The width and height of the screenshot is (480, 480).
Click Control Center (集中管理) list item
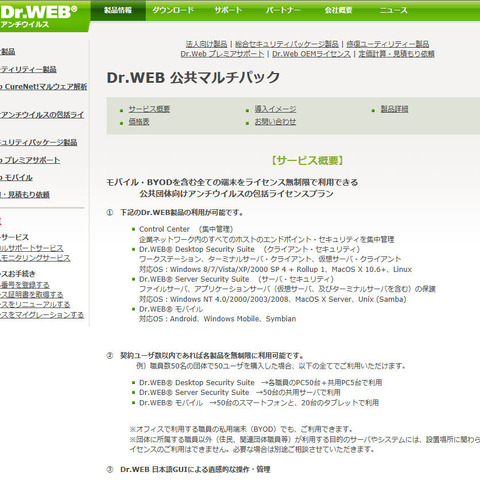186,229
